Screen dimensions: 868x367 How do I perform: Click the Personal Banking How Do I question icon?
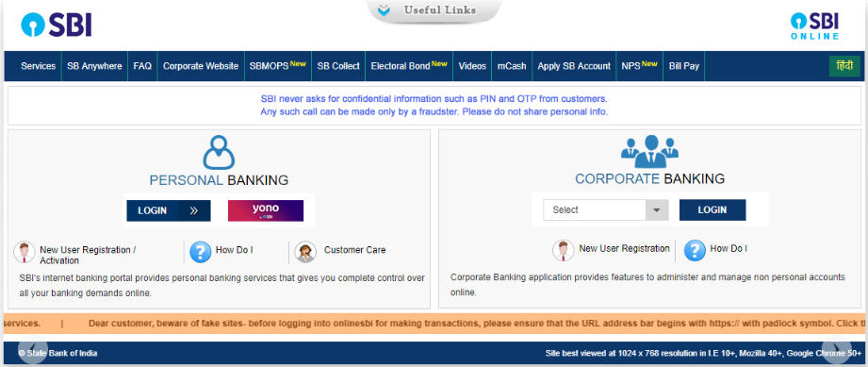tap(200, 252)
